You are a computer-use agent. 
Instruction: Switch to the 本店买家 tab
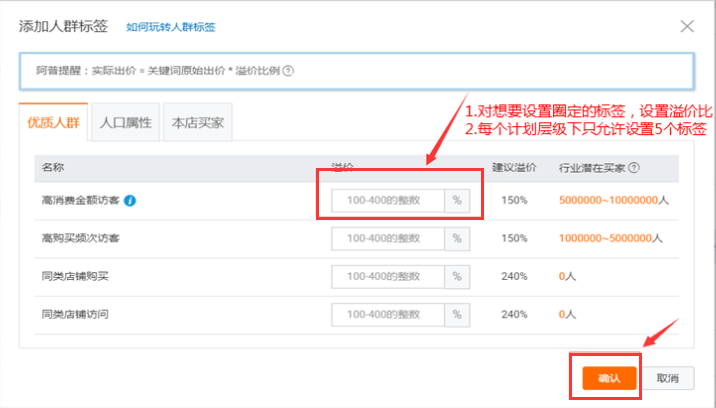coord(198,122)
